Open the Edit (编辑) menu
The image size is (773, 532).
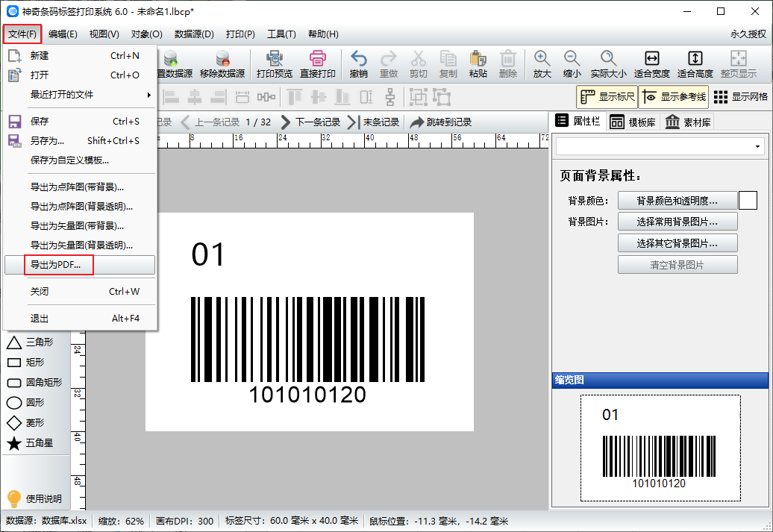click(x=63, y=34)
